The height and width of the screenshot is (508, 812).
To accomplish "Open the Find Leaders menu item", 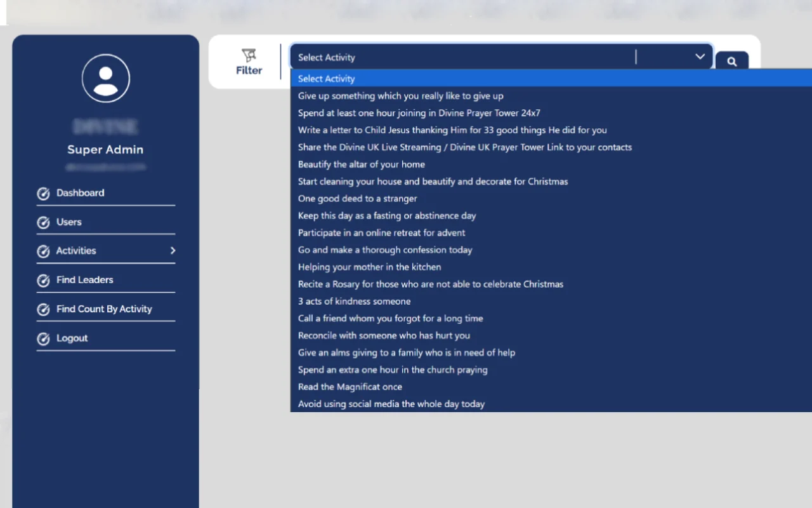I will pos(85,280).
